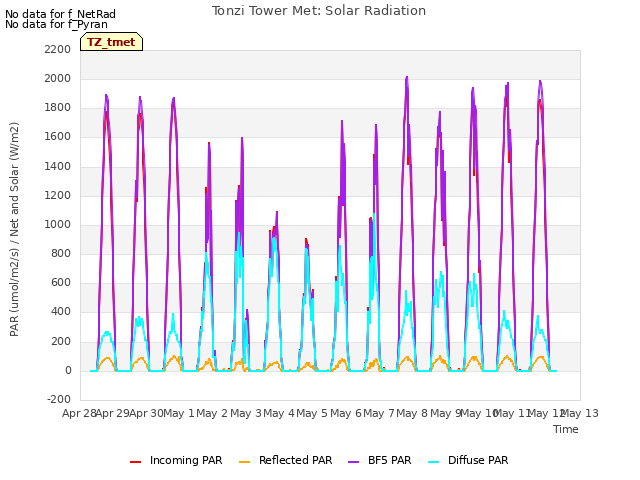Select the Diffuse PAR legend label
This screenshot has width=640, height=480.
478,460
